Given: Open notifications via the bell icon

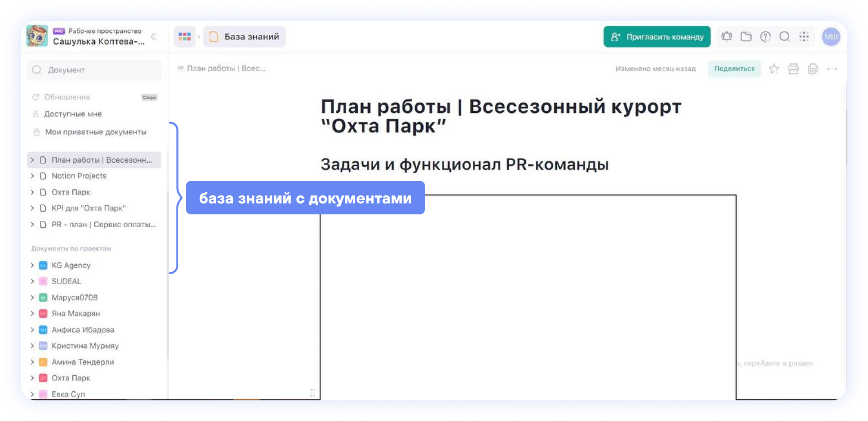Looking at the screenshot, I should [x=726, y=37].
